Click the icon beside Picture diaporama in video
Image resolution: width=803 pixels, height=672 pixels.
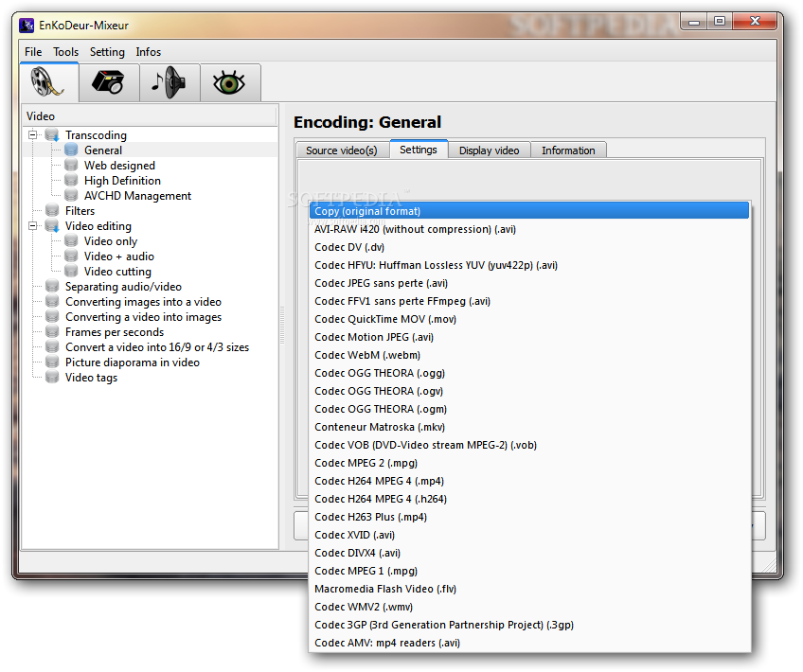[x=52, y=362]
